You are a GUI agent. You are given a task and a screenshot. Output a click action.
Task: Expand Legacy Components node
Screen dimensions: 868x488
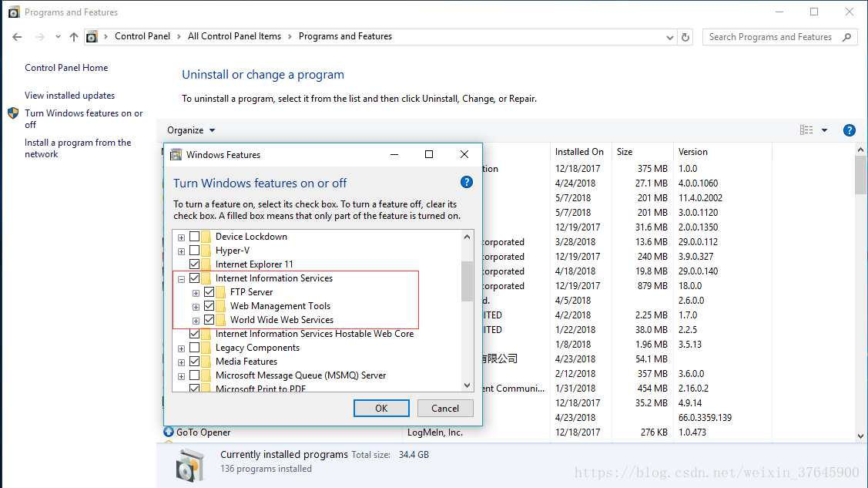click(182, 349)
